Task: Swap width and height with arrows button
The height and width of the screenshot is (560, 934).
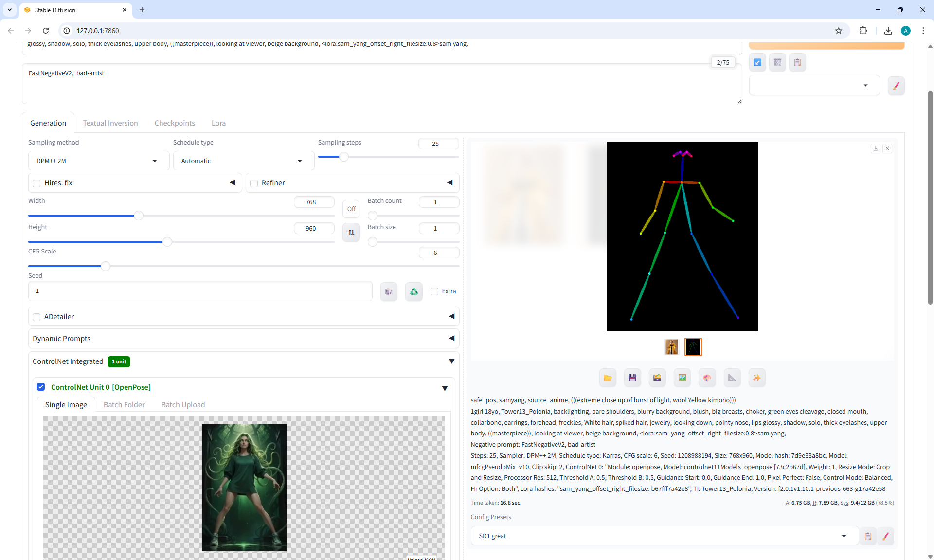Action: click(x=351, y=233)
